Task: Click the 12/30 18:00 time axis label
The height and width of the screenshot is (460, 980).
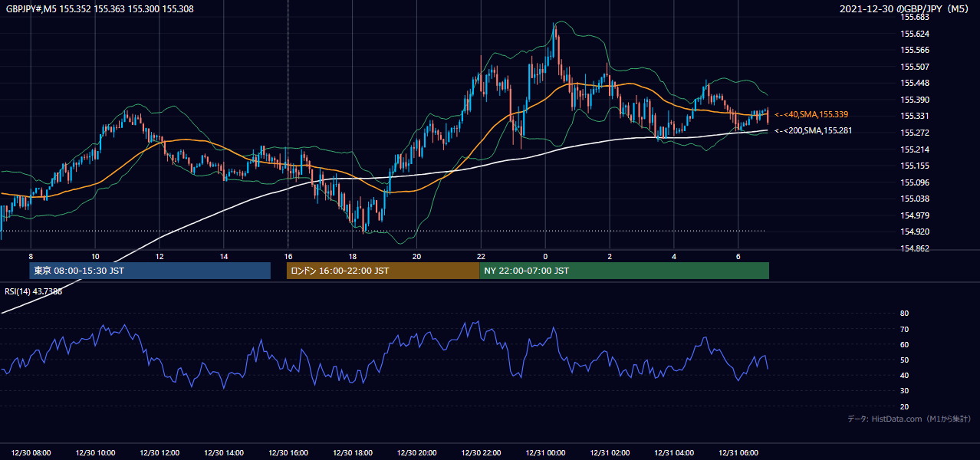Action: coord(353,452)
